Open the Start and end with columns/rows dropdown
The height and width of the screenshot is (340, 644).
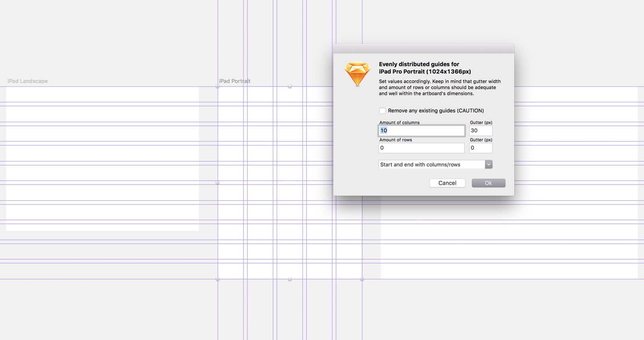tap(436, 164)
